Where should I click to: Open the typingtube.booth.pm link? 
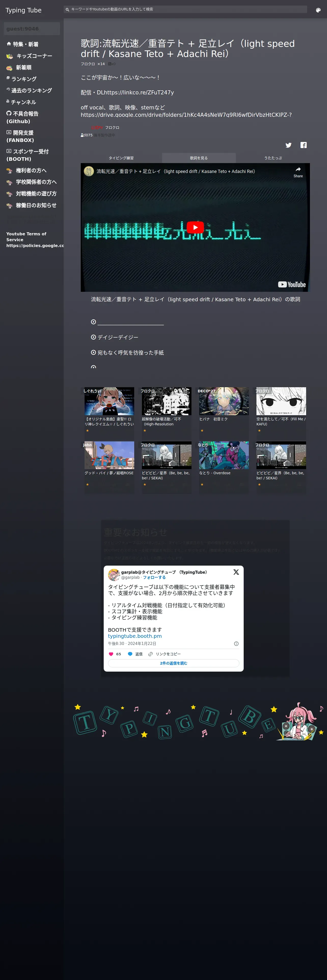(135, 636)
